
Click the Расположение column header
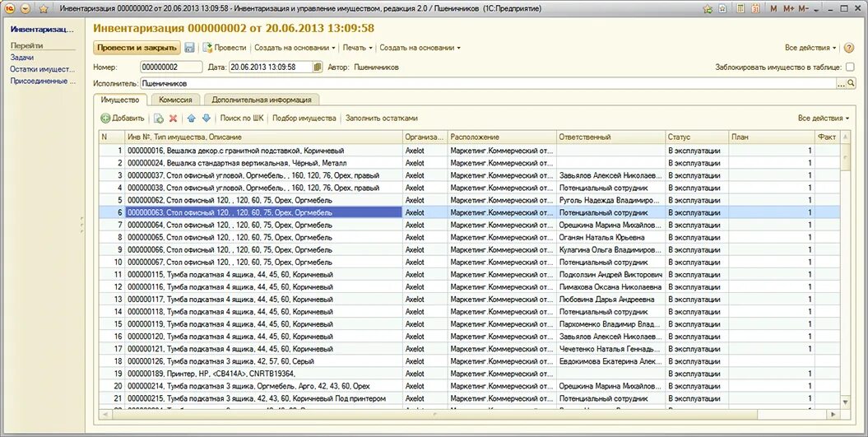(x=502, y=137)
